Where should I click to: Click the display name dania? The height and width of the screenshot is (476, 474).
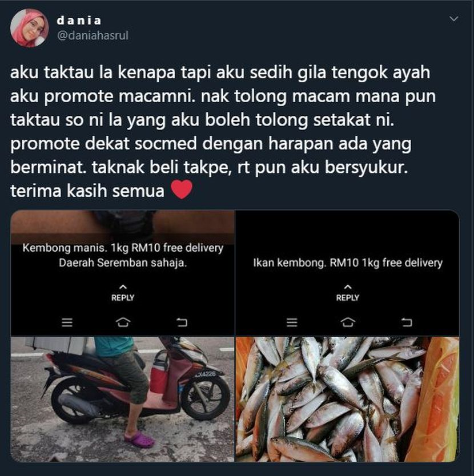click(x=79, y=21)
